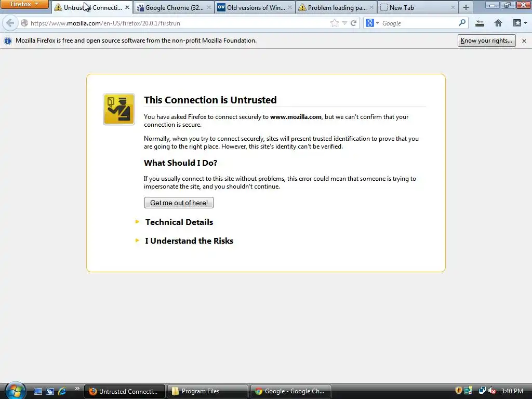Close the Old versions of Win... tab

pos(290,7)
